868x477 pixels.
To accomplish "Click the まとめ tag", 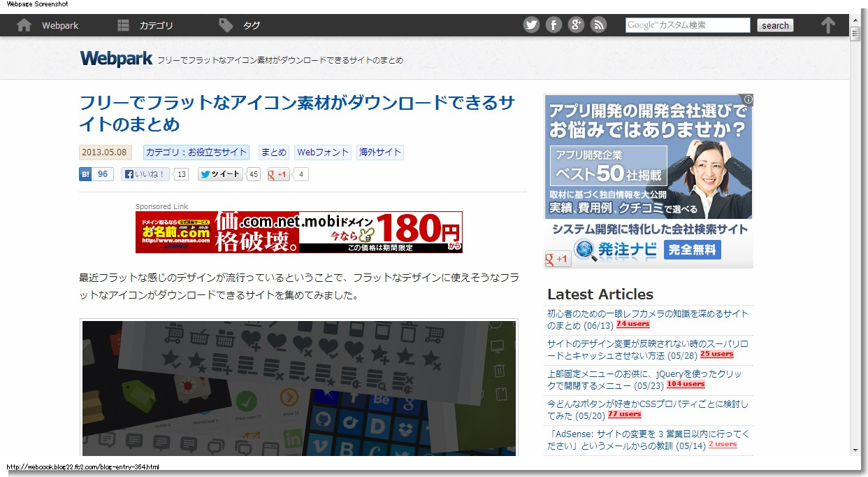I will 273,152.
